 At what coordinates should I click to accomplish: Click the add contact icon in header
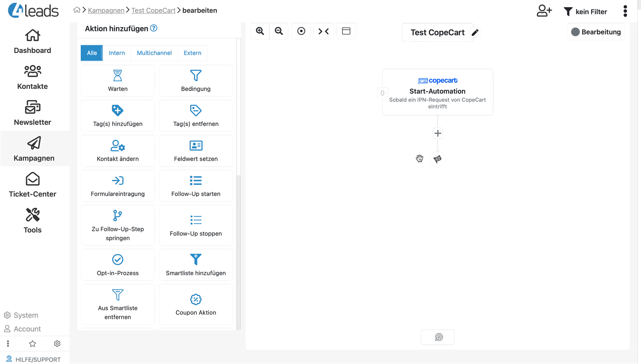(544, 11)
